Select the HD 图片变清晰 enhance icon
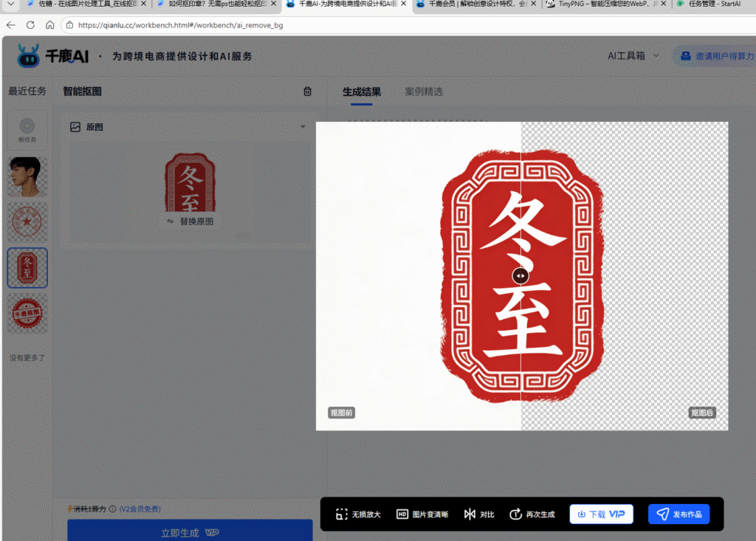This screenshot has height=541, width=756. point(402,514)
